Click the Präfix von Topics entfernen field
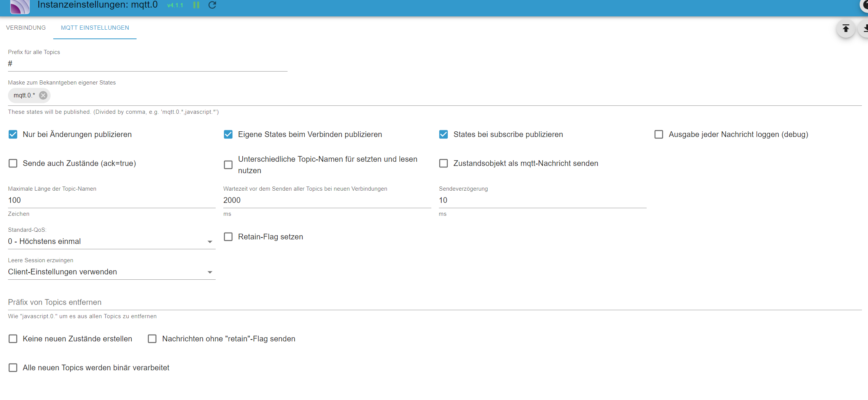Viewport: 868px width, 400px height. click(435, 302)
